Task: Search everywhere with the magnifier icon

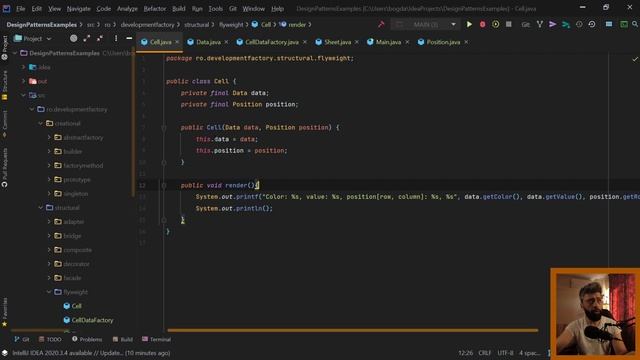Action: (636, 24)
